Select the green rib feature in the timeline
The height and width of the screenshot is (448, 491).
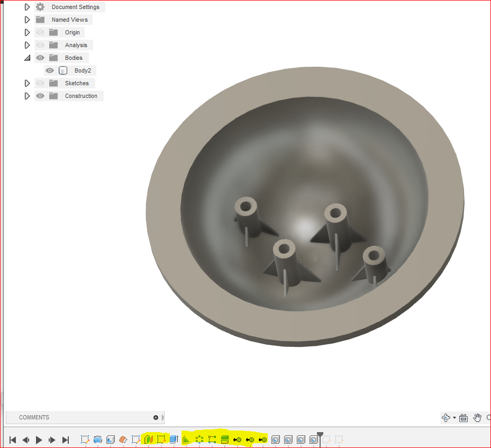[x=186, y=440]
